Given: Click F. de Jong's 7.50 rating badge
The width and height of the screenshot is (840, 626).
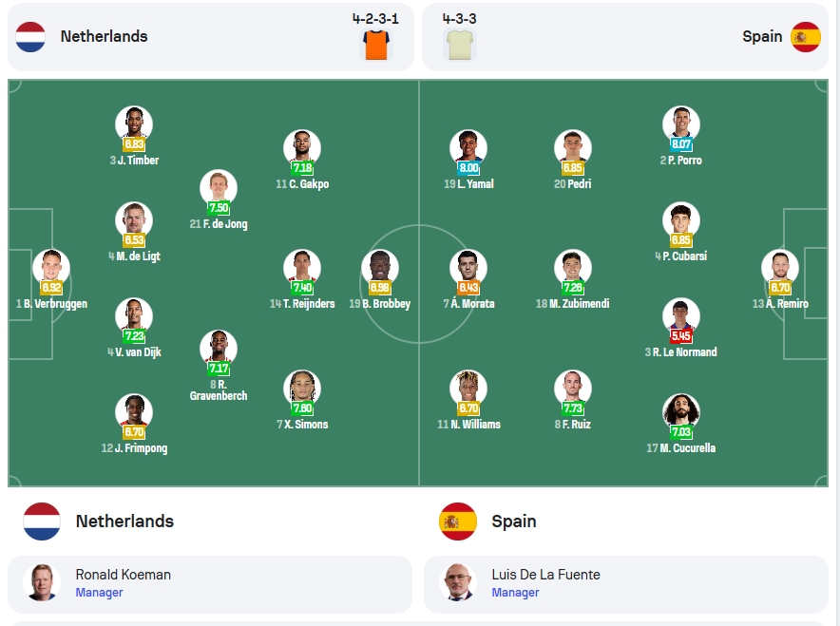Looking at the screenshot, I should pyautogui.click(x=219, y=208).
